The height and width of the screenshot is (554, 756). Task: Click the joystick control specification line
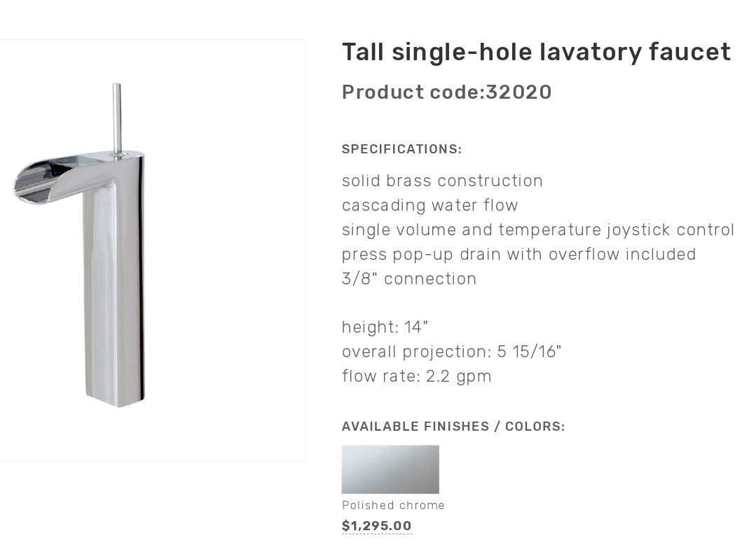tap(537, 230)
